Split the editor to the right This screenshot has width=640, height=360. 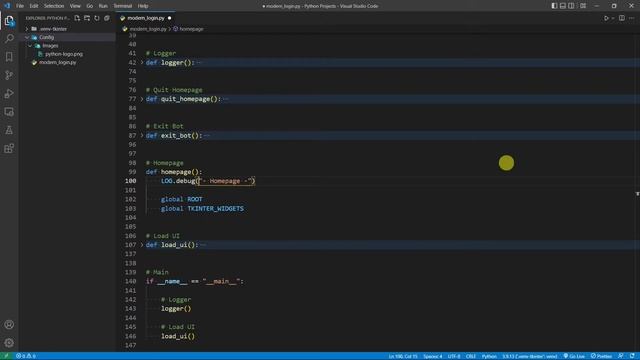[622, 18]
